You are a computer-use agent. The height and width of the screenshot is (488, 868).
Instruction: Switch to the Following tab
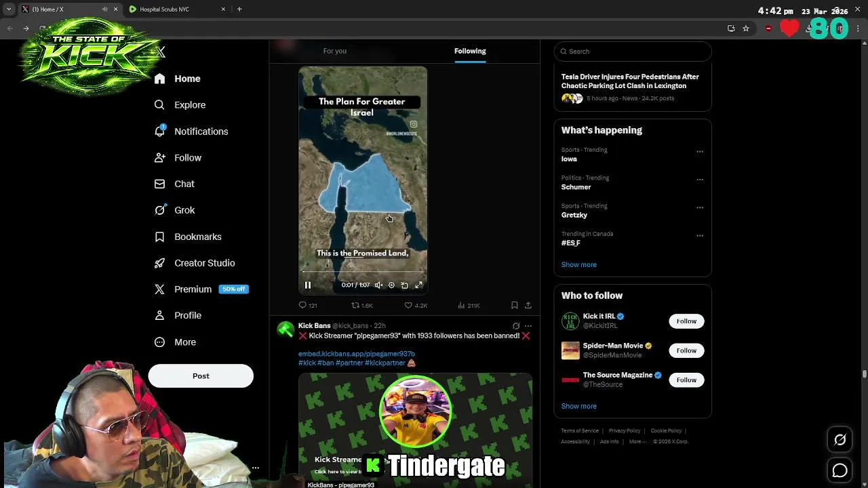click(470, 51)
